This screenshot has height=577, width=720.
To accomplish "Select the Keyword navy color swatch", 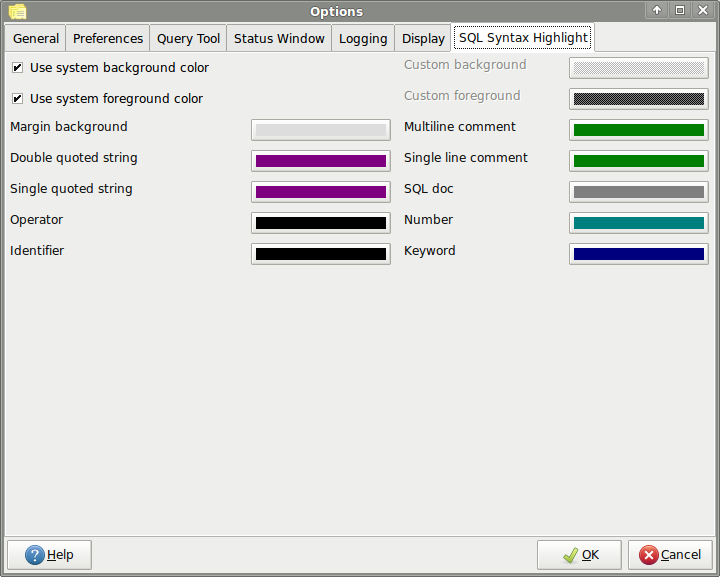I will pyautogui.click(x=638, y=254).
